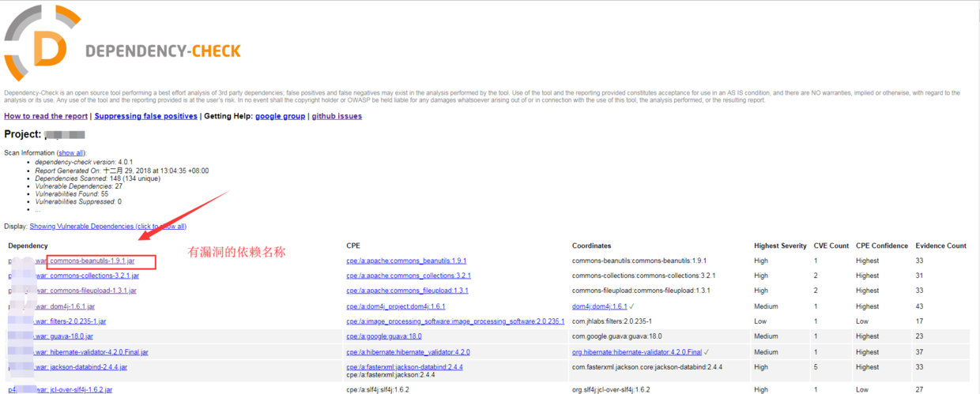Open CPE link dom4j_project:dom4j:1.6.1
Viewport: 980px width, 394px height.
coord(395,306)
